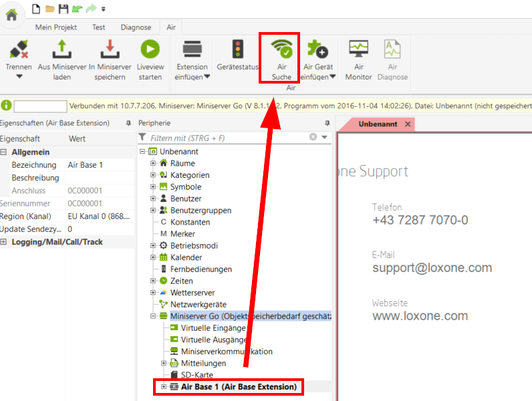Pin the Peripherie panel
Image resolution: width=532 pixels, height=401 pixels.
click(327, 124)
